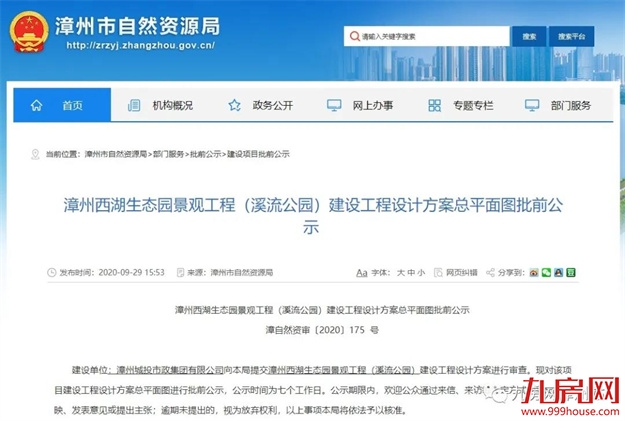The height and width of the screenshot is (421, 625).
Task: Click the share icon beside 分享到
Action: (x=490, y=273)
